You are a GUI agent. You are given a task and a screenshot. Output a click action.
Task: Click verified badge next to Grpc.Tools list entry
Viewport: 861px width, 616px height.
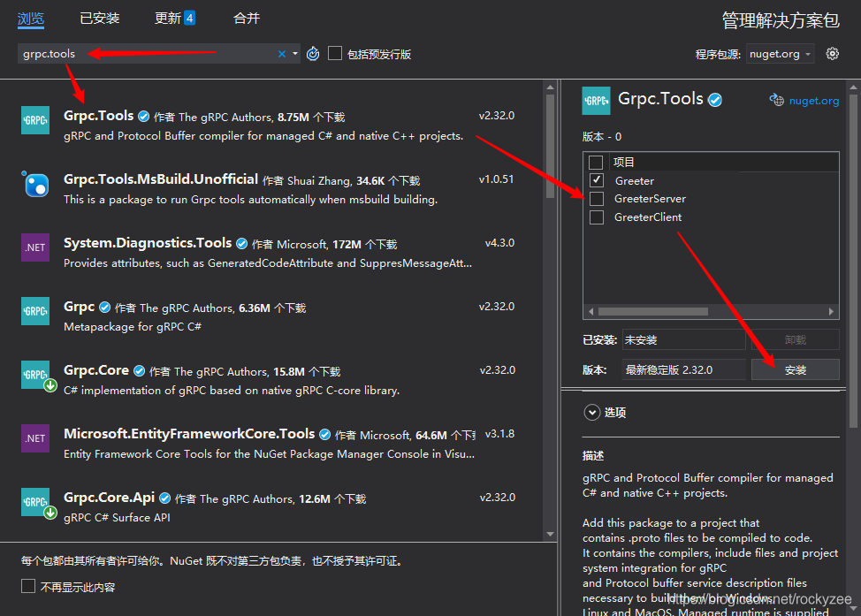(144, 117)
